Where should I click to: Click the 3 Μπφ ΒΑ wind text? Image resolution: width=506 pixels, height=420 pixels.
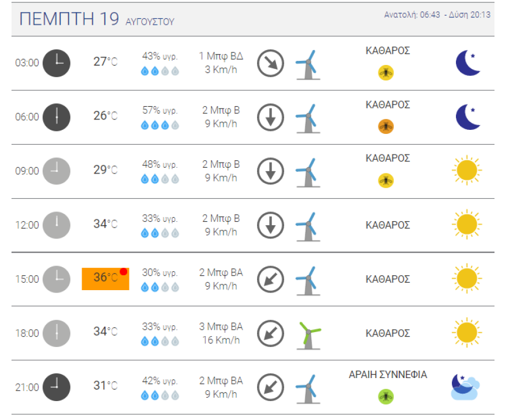[x=221, y=327]
